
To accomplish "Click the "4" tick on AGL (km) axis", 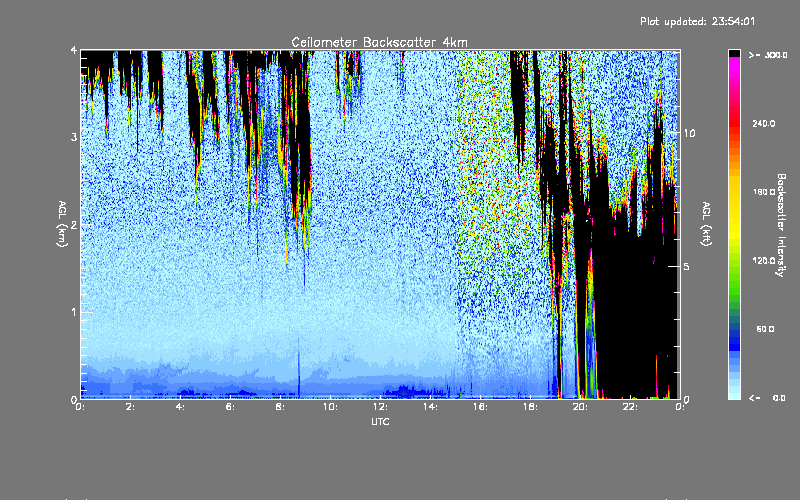I will [x=74, y=51].
